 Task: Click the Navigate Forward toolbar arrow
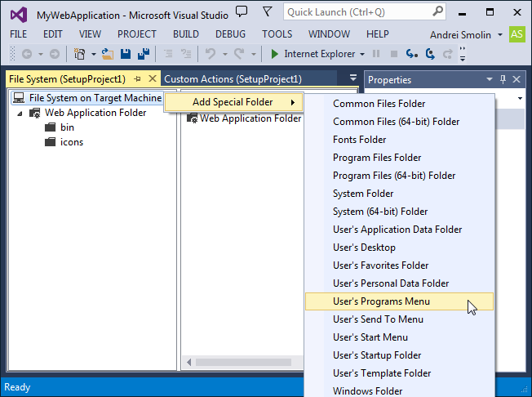tap(55, 54)
